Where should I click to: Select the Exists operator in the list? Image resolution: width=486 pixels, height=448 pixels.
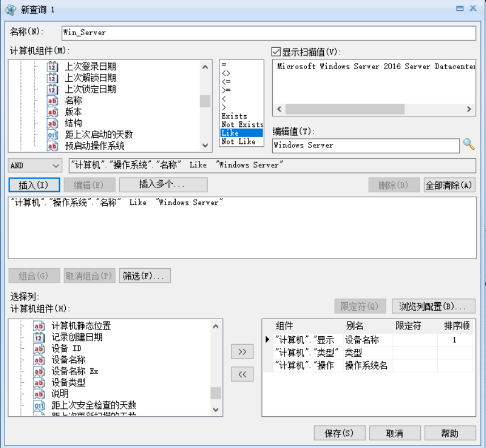(x=234, y=116)
